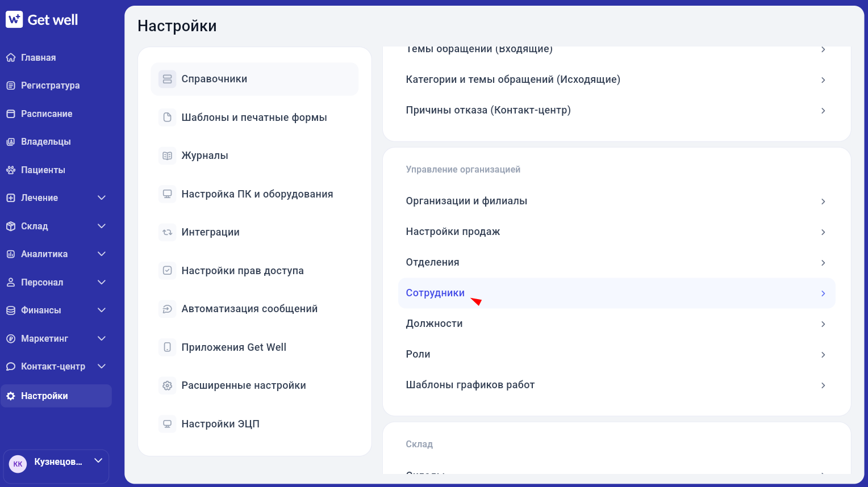The height and width of the screenshot is (487, 868).
Task: Click the Маркетинг sidebar icon
Action: point(11,338)
